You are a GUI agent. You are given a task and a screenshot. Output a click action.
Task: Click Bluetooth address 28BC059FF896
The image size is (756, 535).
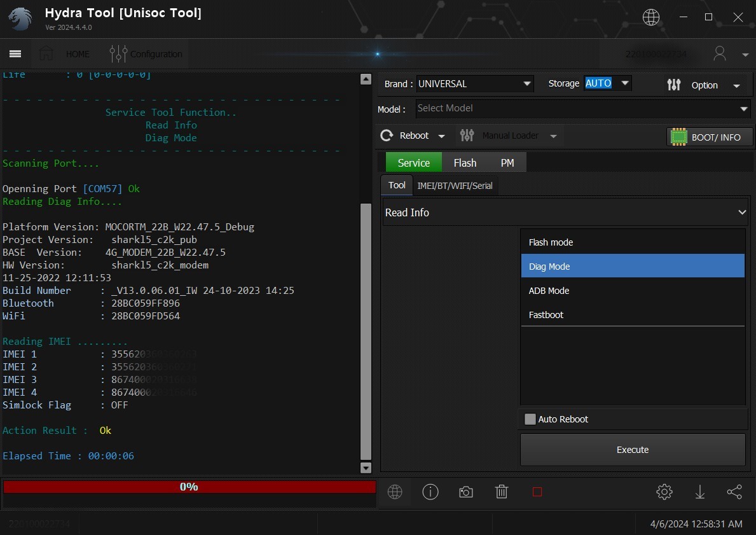[x=145, y=303]
